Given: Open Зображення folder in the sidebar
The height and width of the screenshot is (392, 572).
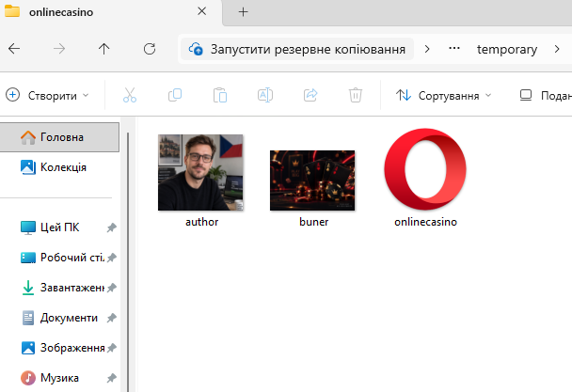Looking at the screenshot, I should [59, 348].
